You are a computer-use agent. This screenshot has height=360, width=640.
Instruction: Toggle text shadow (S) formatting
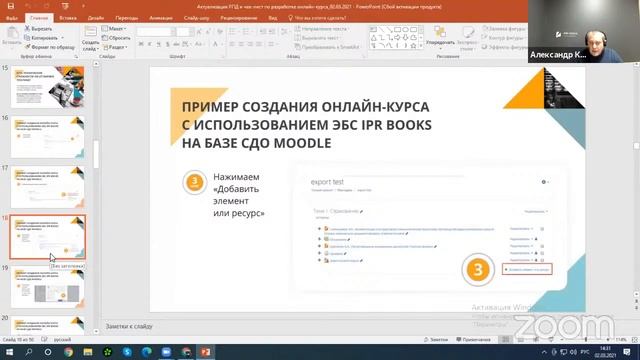click(x=168, y=44)
